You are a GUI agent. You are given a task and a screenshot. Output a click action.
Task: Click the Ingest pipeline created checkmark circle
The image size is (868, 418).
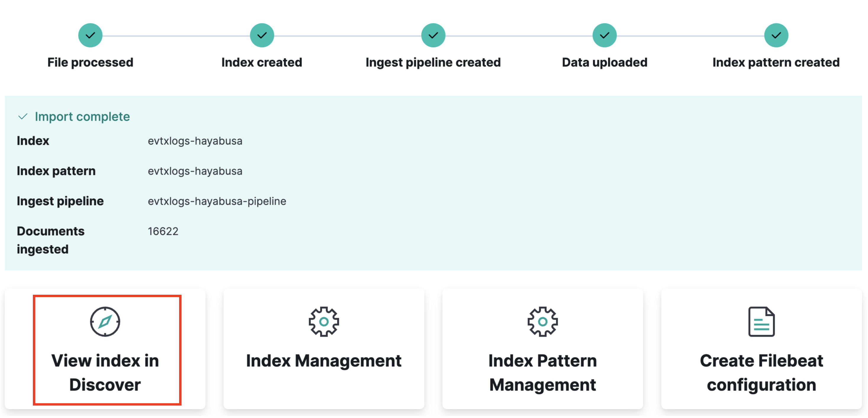433,35
